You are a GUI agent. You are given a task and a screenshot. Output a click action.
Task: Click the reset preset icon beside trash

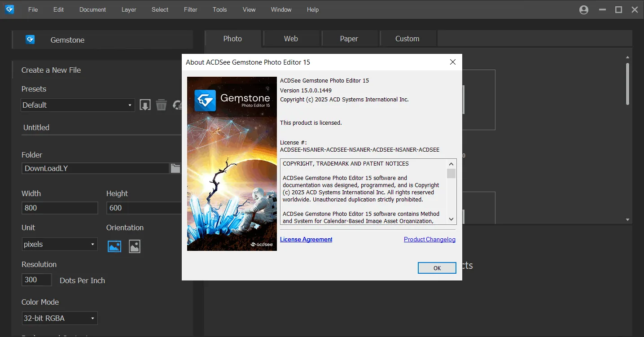point(177,105)
